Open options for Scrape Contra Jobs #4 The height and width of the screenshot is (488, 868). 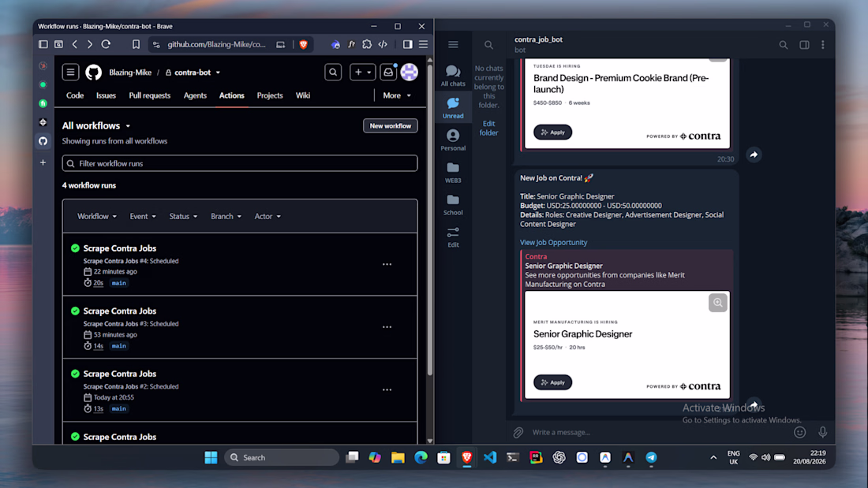(387, 264)
